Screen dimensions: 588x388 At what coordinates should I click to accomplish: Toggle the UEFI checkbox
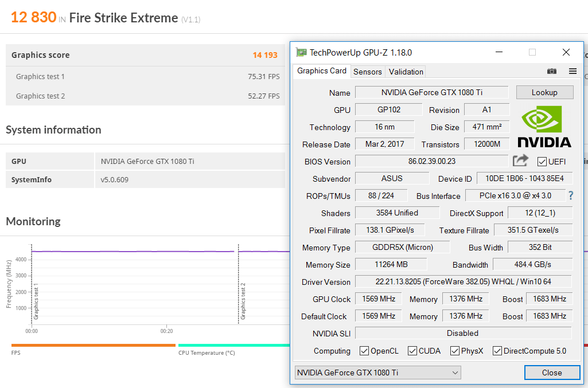tap(542, 162)
